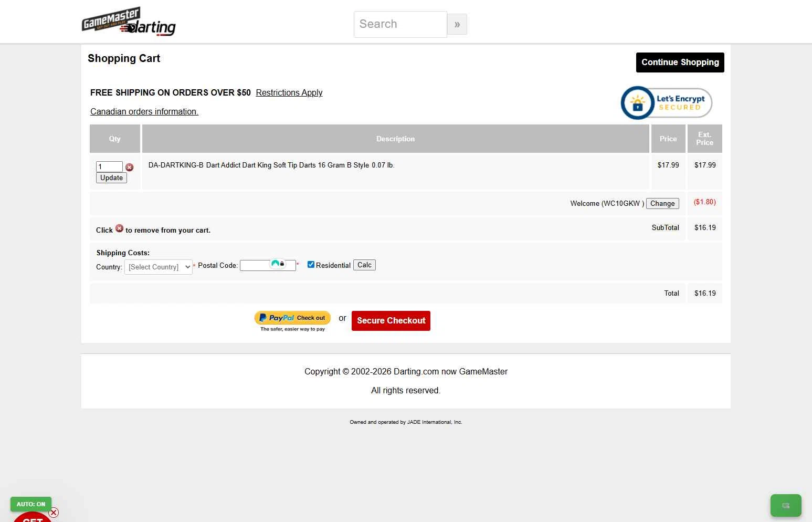
Task: Click the quantity input field
Action: (109, 166)
